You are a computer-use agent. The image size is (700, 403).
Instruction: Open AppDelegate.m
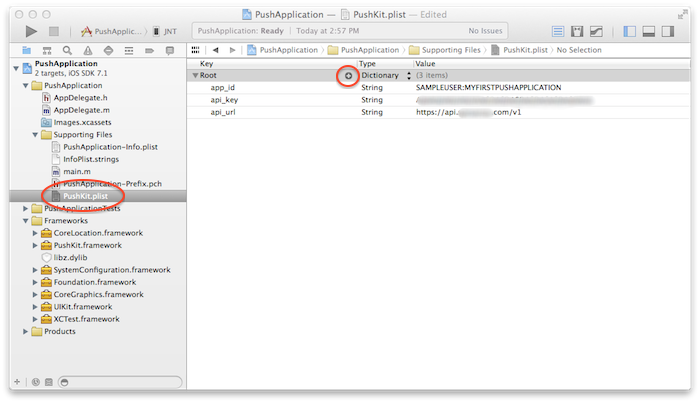(x=82, y=110)
